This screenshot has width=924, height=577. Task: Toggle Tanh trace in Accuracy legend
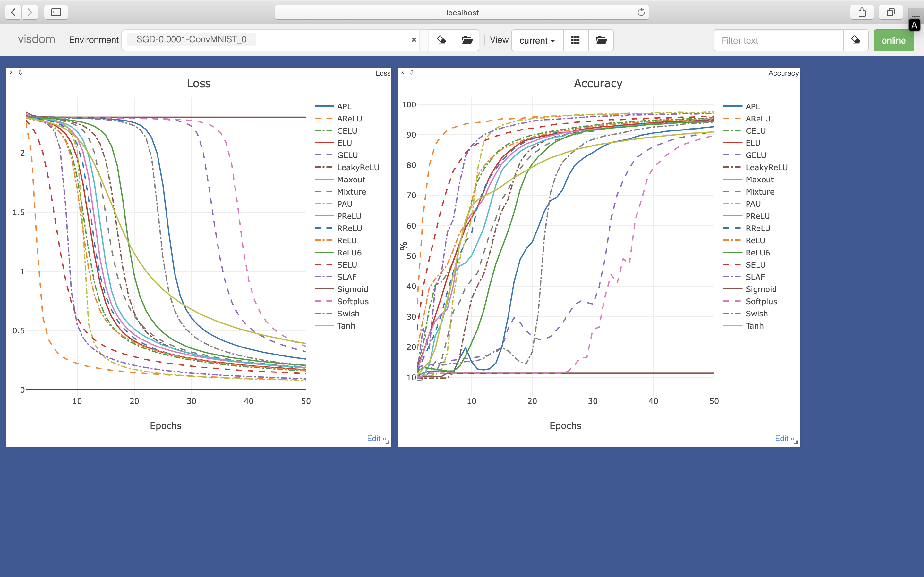[x=755, y=326]
